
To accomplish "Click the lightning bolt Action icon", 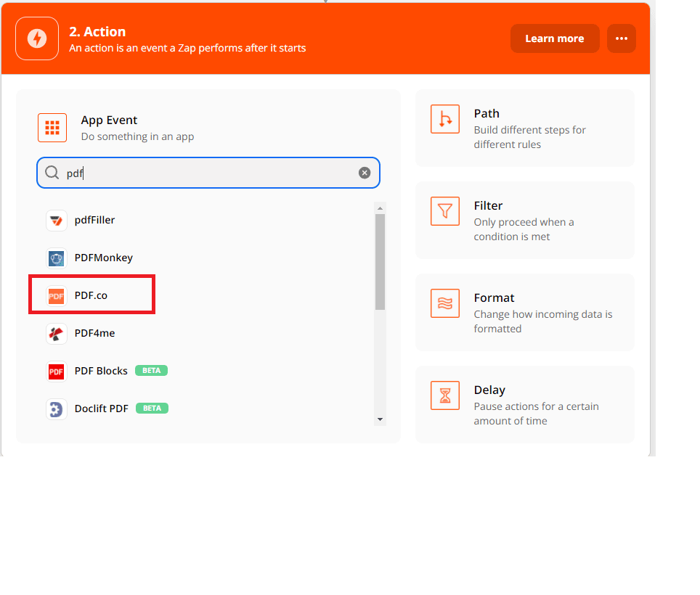I will coord(37,38).
